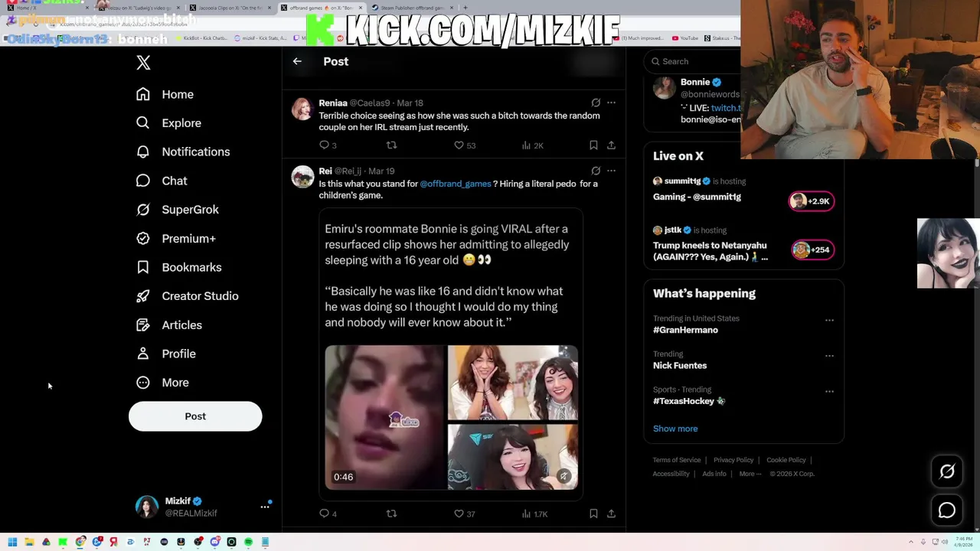Screen dimensions: 980x551
Task: Open options for the Nick Fuentes trend
Action: [829, 356]
